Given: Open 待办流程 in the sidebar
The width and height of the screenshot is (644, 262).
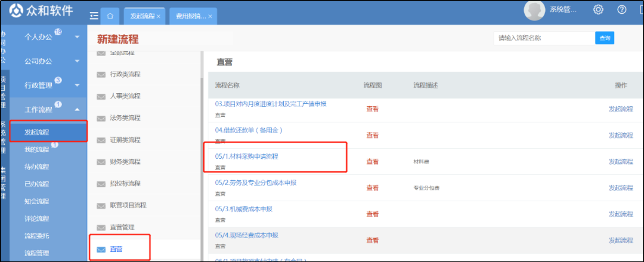Looking at the screenshot, I should 36,167.
